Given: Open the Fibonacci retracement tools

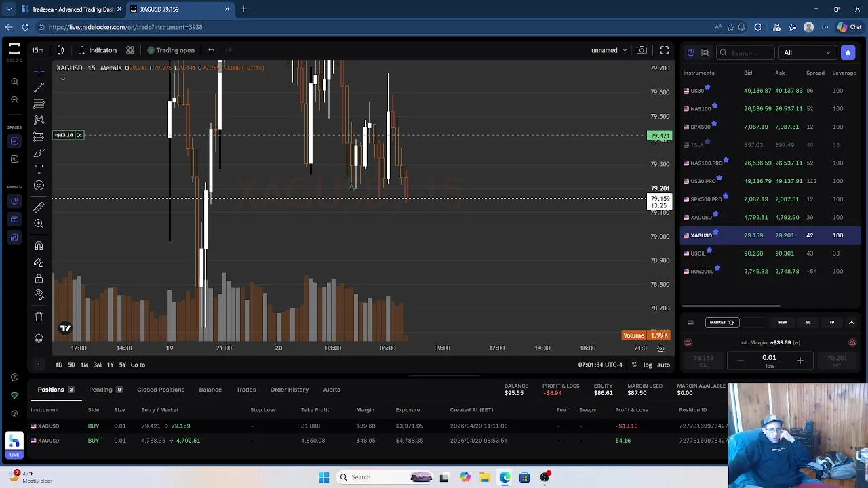Looking at the screenshot, I should tap(39, 104).
